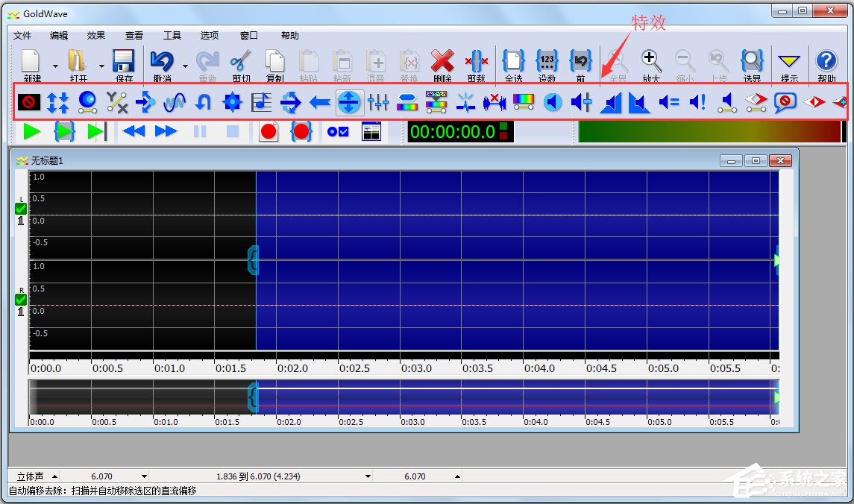Click the view selection (选显) button
This screenshot has height=504, width=854.
coord(752,65)
